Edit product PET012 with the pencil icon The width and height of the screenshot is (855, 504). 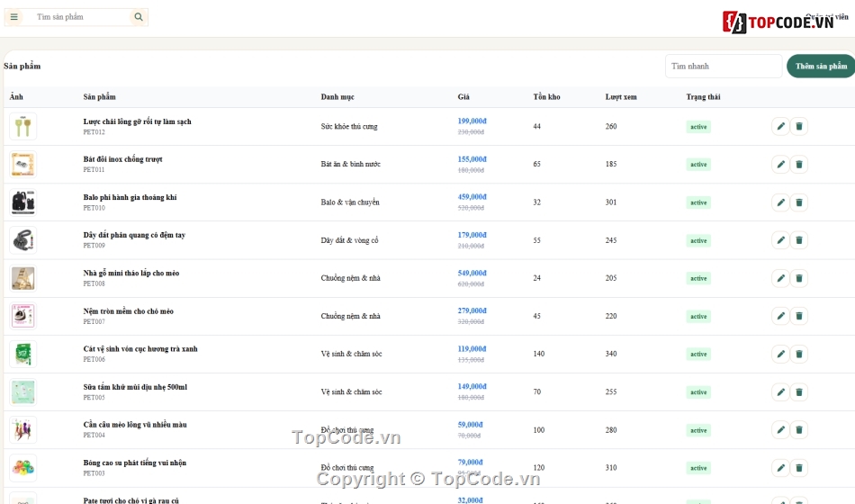[x=781, y=127]
